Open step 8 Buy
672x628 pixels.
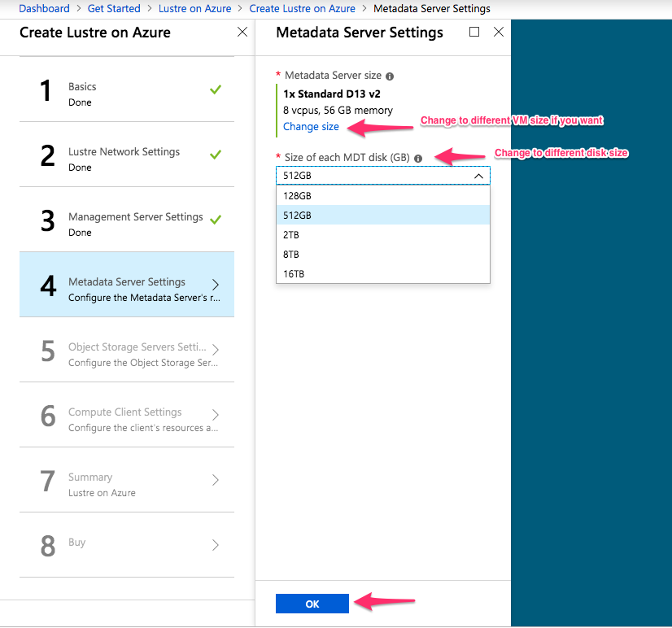pyautogui.click(x=127, y=545)
